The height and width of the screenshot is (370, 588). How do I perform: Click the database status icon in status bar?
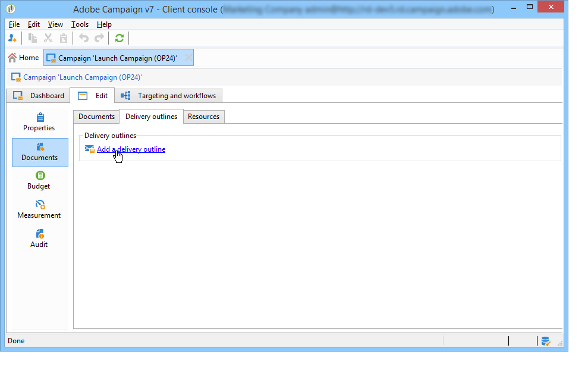pos(545,341)
